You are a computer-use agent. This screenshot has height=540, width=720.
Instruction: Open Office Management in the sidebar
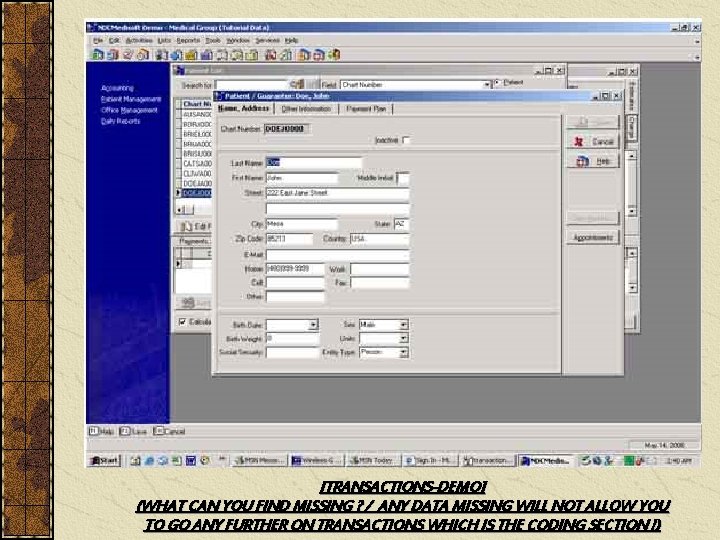coord(129,110)
